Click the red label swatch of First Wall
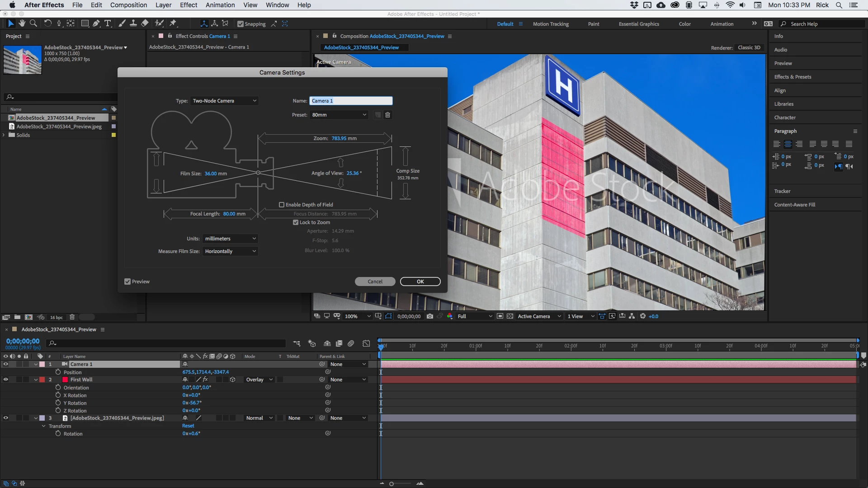The image size is (868, 488). pos(42,380)
